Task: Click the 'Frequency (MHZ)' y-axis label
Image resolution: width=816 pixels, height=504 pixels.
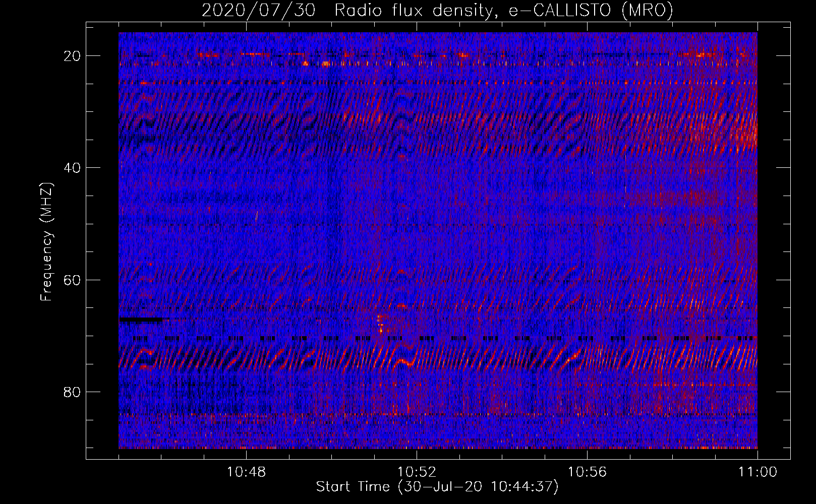Action: 46,242
